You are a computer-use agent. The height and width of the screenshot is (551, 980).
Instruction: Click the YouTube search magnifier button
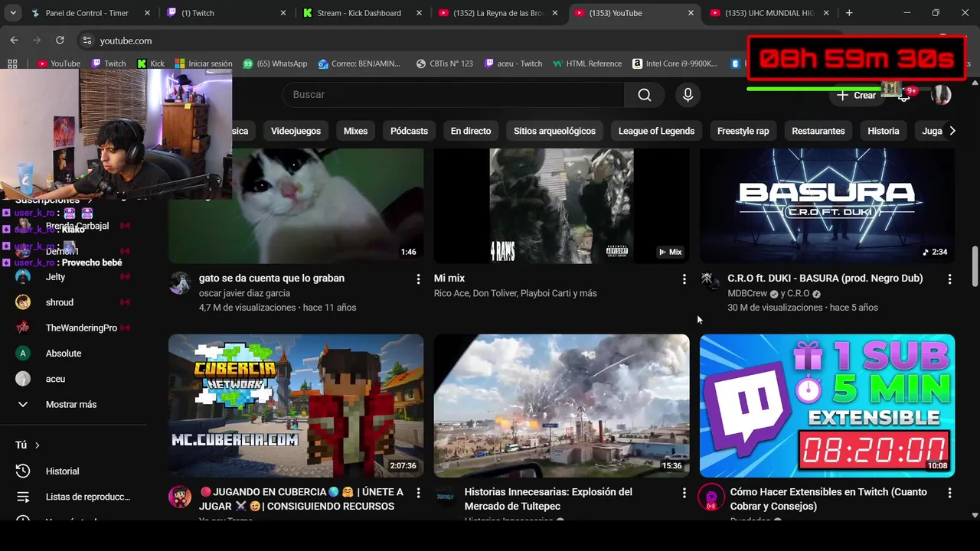[x=645, y=94]
